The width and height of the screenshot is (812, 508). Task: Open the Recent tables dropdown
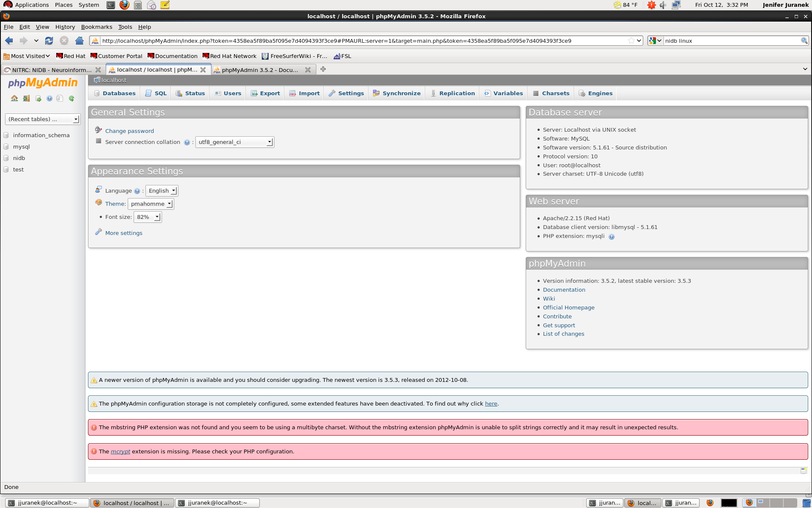pyautogui.click(x=42, y=119)
